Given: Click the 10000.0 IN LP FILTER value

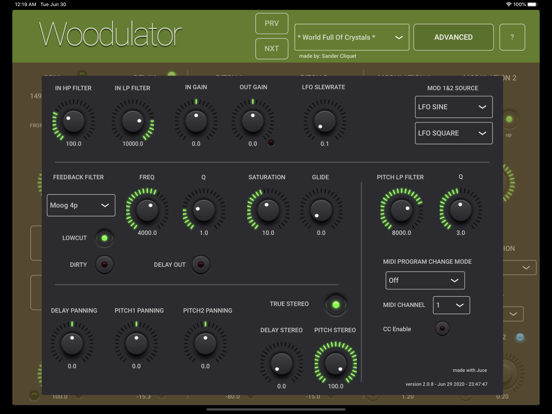Looking at the screenshot, I should (x=133, y=144).
